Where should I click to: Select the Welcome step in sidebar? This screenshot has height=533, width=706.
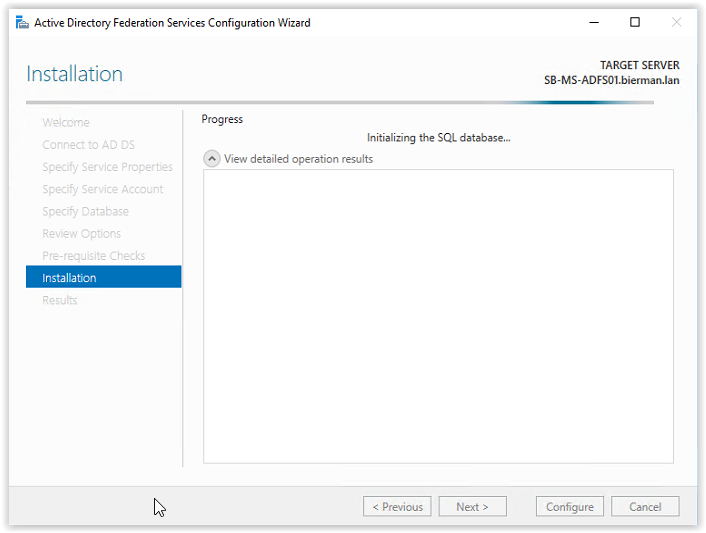(x=66, y=122)
